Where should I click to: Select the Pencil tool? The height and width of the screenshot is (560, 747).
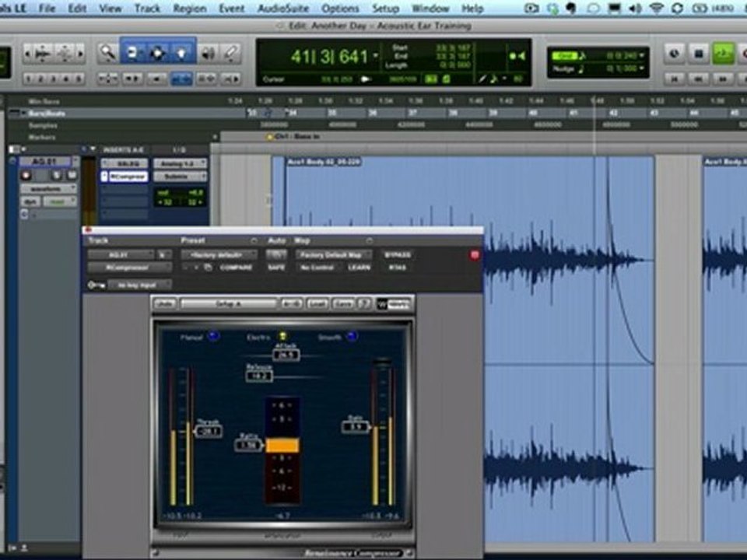232,54
